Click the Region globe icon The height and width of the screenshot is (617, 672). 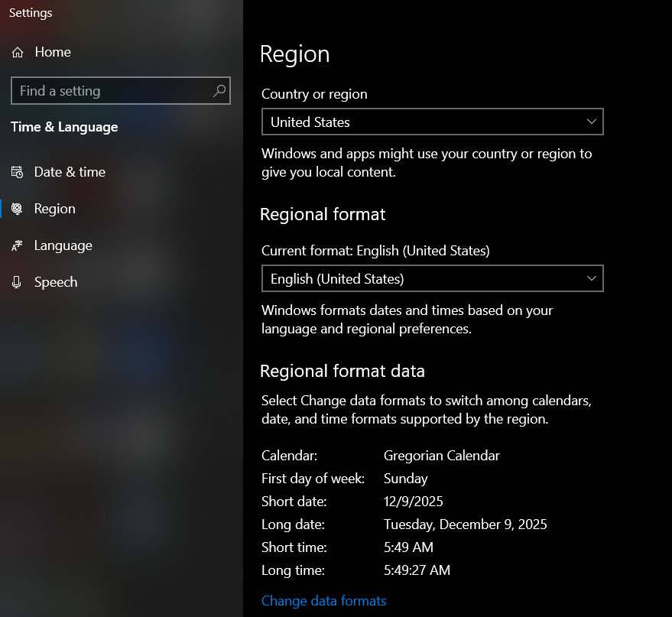pos(17,209)
